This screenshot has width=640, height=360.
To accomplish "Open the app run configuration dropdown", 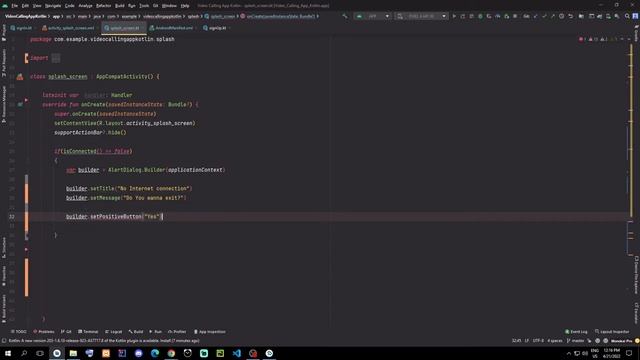I will click(x=372, y=16).
